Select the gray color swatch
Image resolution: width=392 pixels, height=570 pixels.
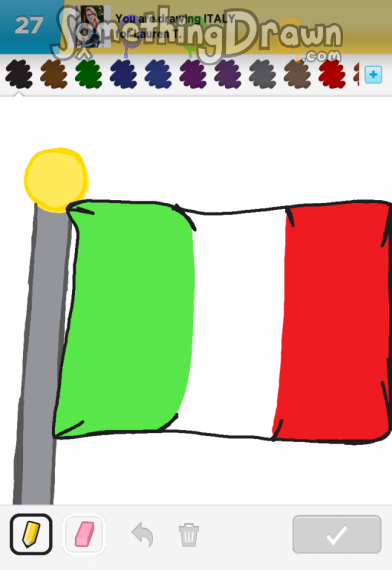[x=263, y=75]
